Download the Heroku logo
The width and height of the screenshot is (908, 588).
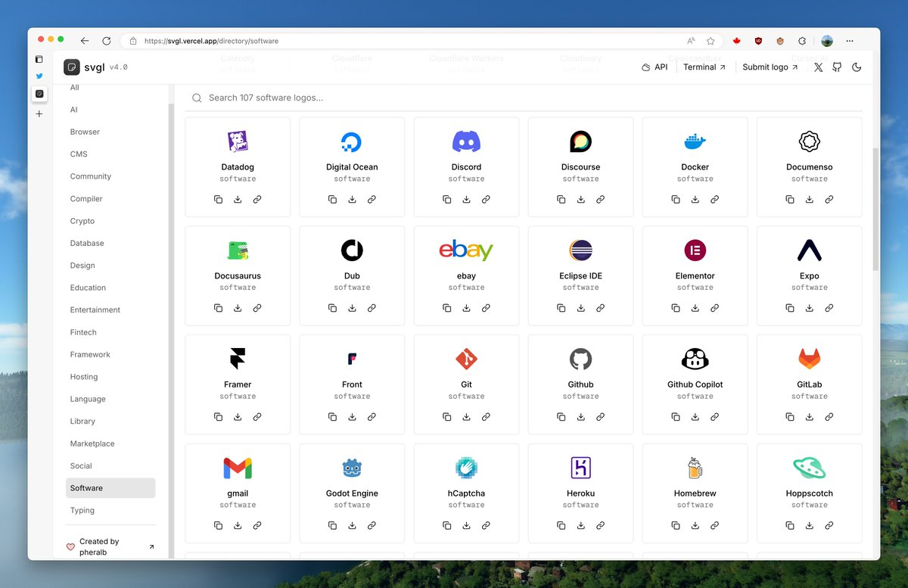click(x=581, y=525)
